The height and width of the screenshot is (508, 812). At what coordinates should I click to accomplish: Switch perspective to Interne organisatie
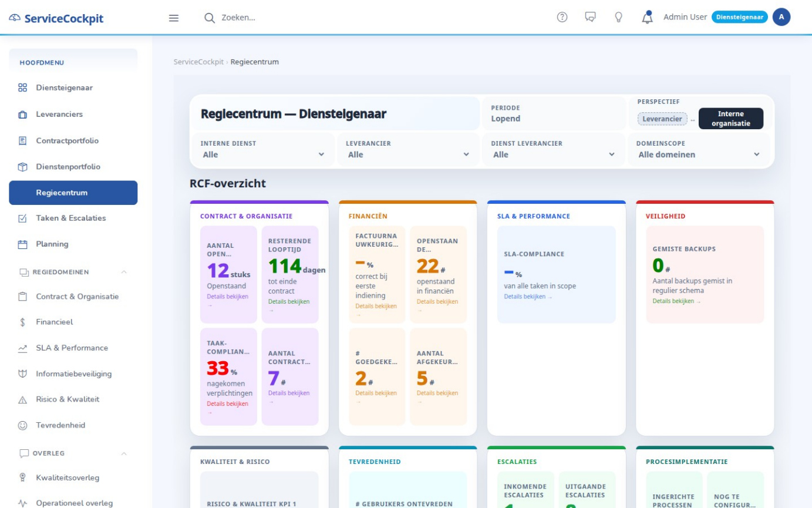pyautogui.click(x=730, y=119)
